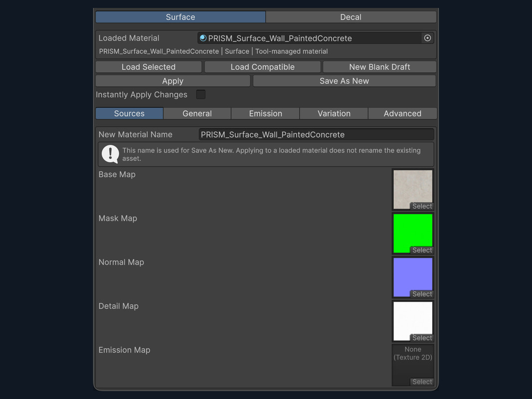Open the General tab

[197, 113]
